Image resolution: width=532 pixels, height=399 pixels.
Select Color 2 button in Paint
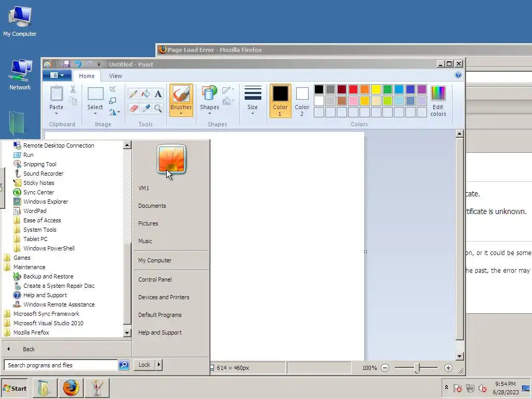point(302,101)
